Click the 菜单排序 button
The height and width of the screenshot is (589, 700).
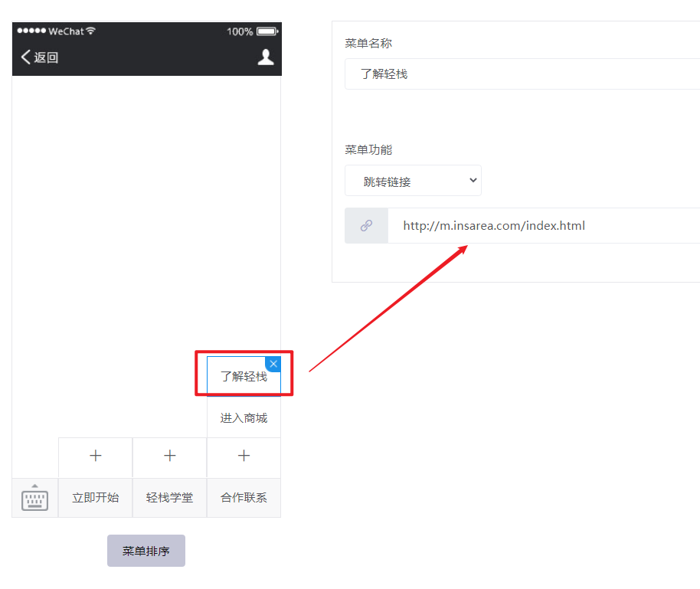[146, 551]
